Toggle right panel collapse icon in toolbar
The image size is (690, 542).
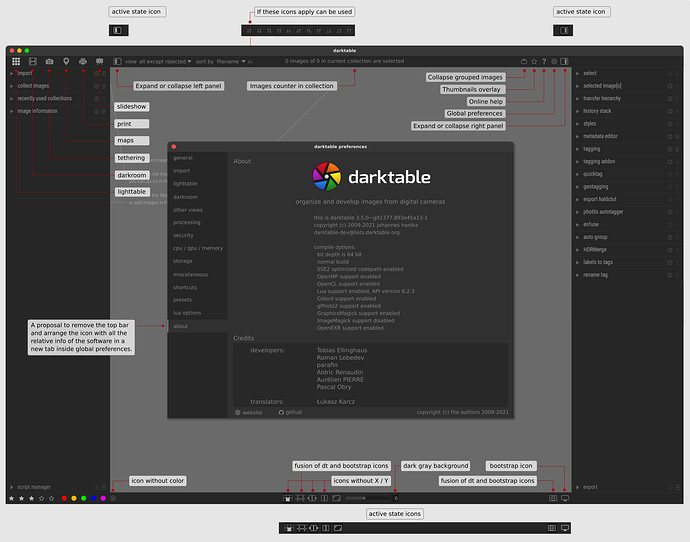click(565, 62)
